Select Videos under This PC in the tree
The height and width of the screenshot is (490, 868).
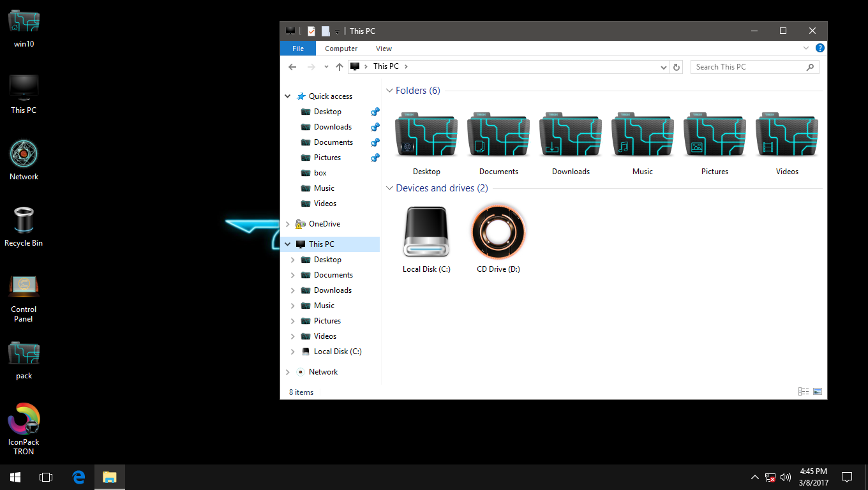pos(325,336)
